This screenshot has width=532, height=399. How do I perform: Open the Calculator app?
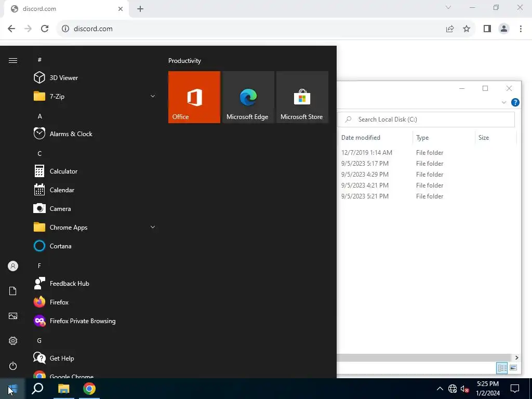[x=95, y=171]
